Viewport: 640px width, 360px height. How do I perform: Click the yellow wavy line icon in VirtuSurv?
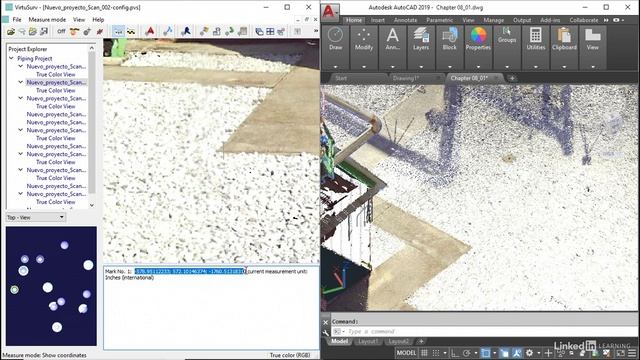[131, 31]
